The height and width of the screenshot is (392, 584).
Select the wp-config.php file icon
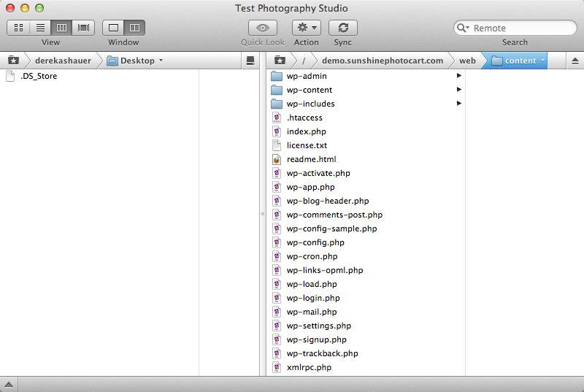point(277,242)
